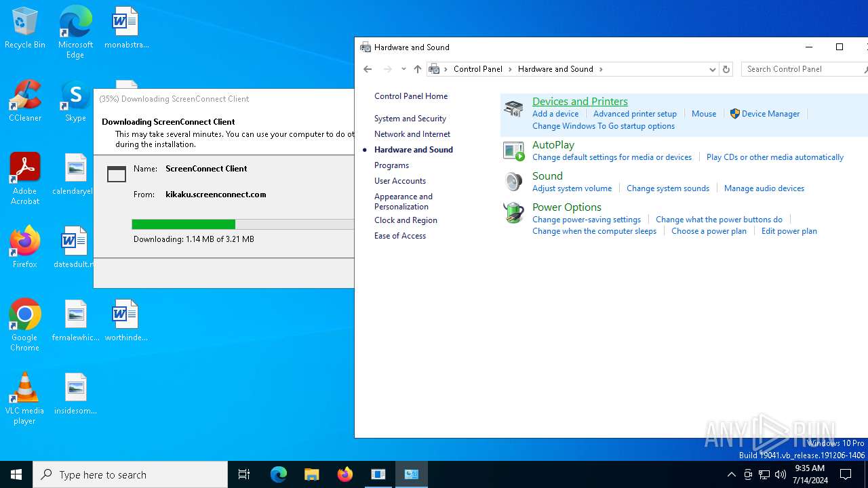The image size is (868, 488).
Task: Select the femalewhic image file on desktop
Action: click(x=75, y=321)
